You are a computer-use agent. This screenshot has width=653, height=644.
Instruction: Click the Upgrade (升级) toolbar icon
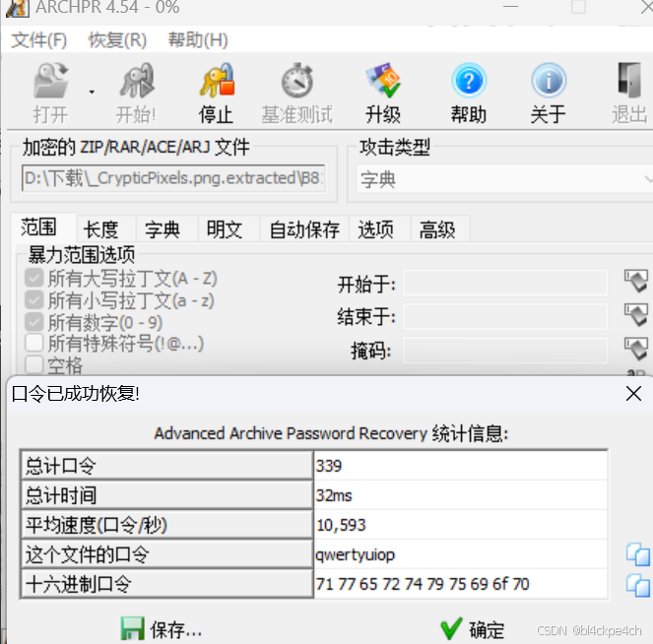click(x=383, y=81)
